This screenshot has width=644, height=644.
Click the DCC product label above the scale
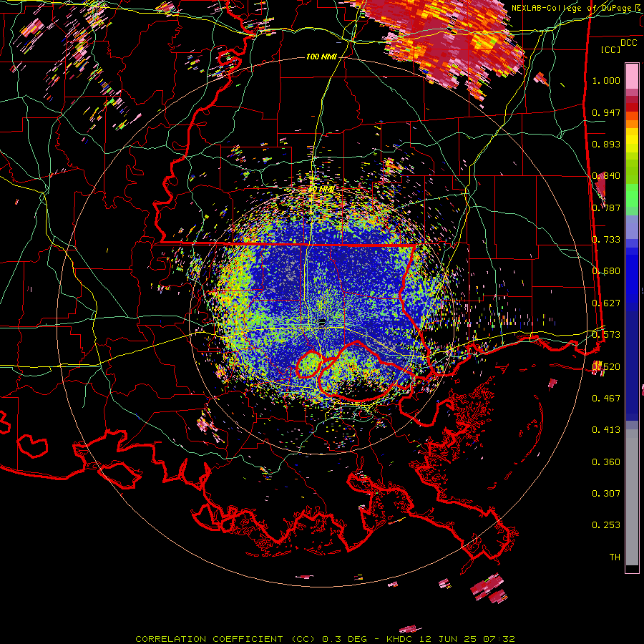tap(628, 43)
